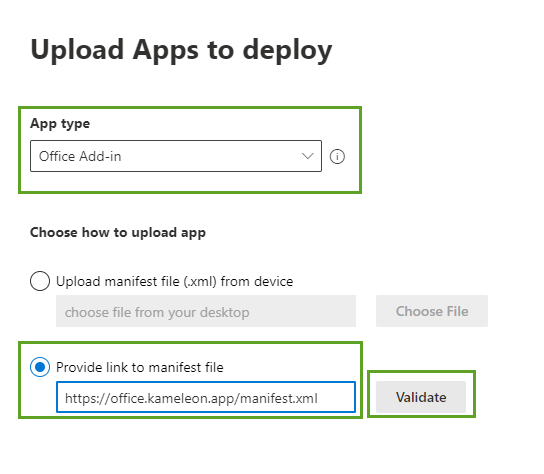Select Upload manifest file from device radio

point(40,281)
